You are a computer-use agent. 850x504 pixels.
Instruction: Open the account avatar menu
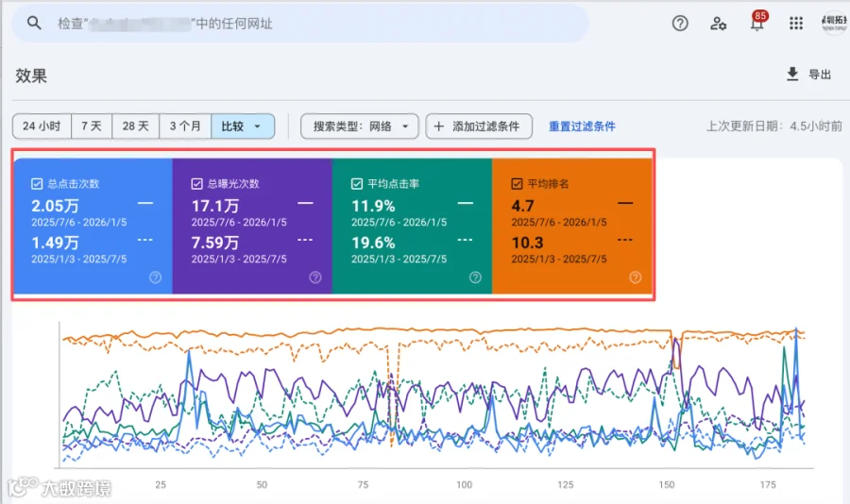coord(835,23)
